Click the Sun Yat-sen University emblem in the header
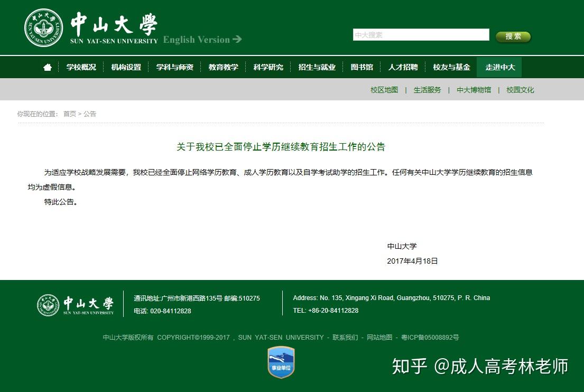This screenshot has width=584, height=392. (43, 28)
